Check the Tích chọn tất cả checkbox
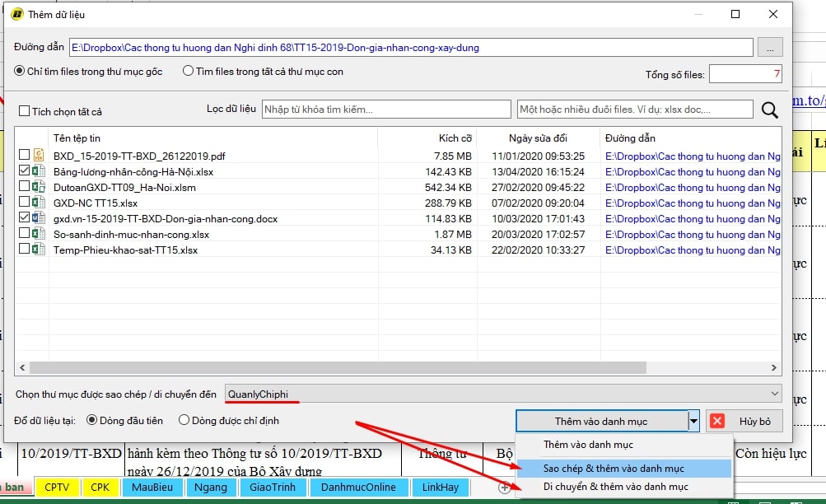Viewport: 826px width, 504px height. pos(24,111)
